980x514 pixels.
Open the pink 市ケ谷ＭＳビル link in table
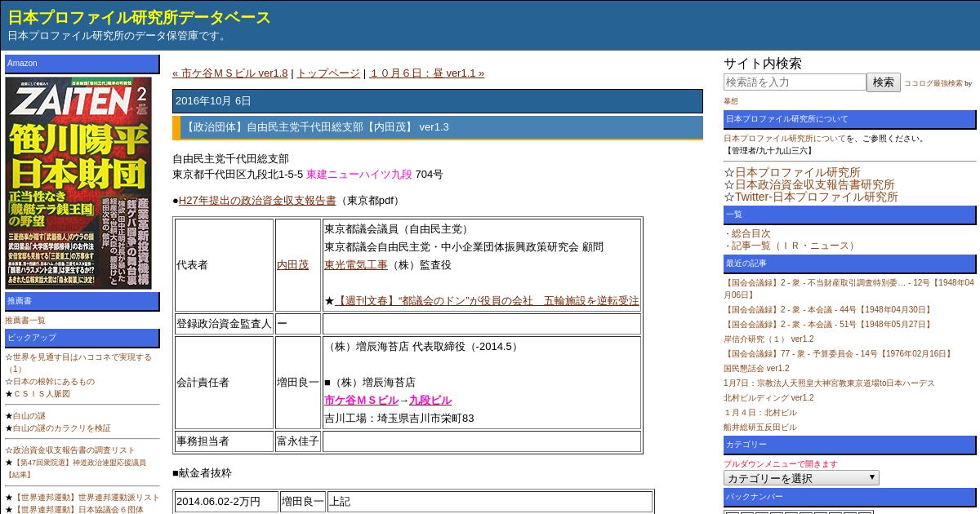pyautogui.click(x=361, y=400)
